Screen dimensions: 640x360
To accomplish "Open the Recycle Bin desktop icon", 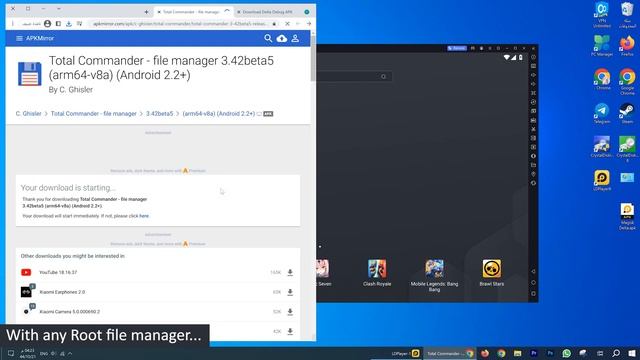I will point(627,15).
